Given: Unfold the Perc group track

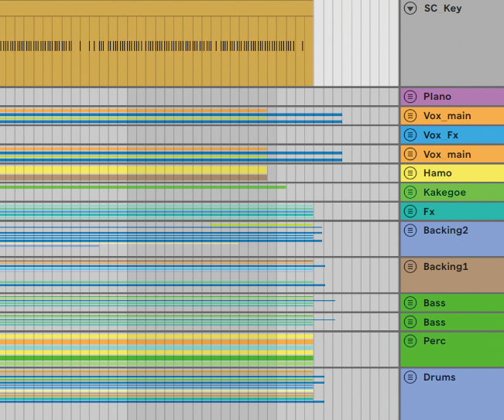Looking at the screenshot, I should point(410,340).
